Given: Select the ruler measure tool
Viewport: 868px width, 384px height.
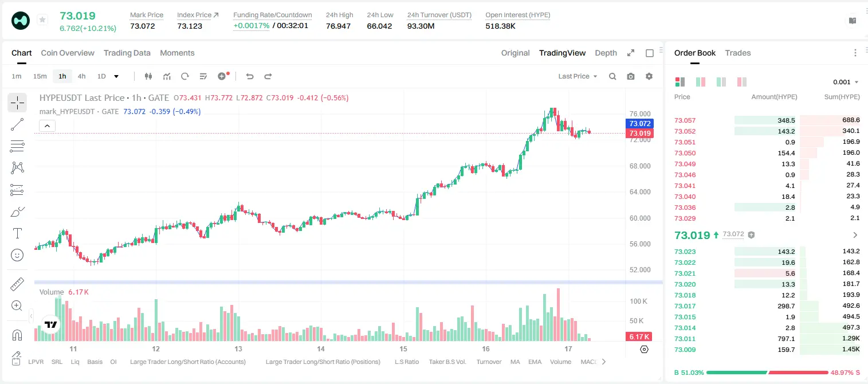Looking at the screenshot, I should pos(17,284).
